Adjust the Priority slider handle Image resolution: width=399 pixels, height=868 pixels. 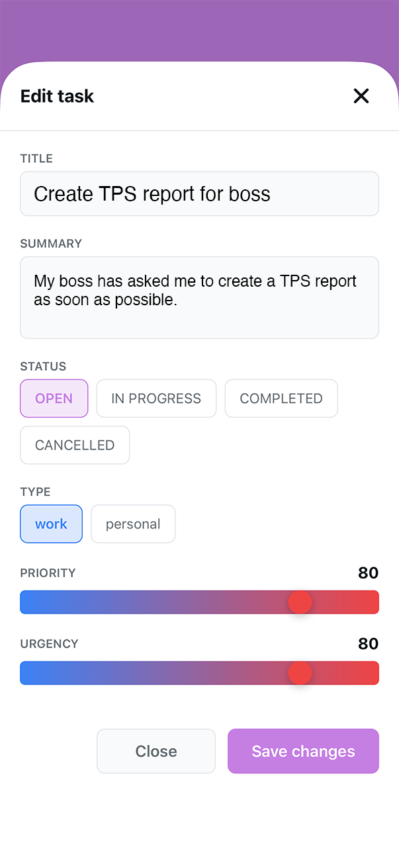point(300,602)
